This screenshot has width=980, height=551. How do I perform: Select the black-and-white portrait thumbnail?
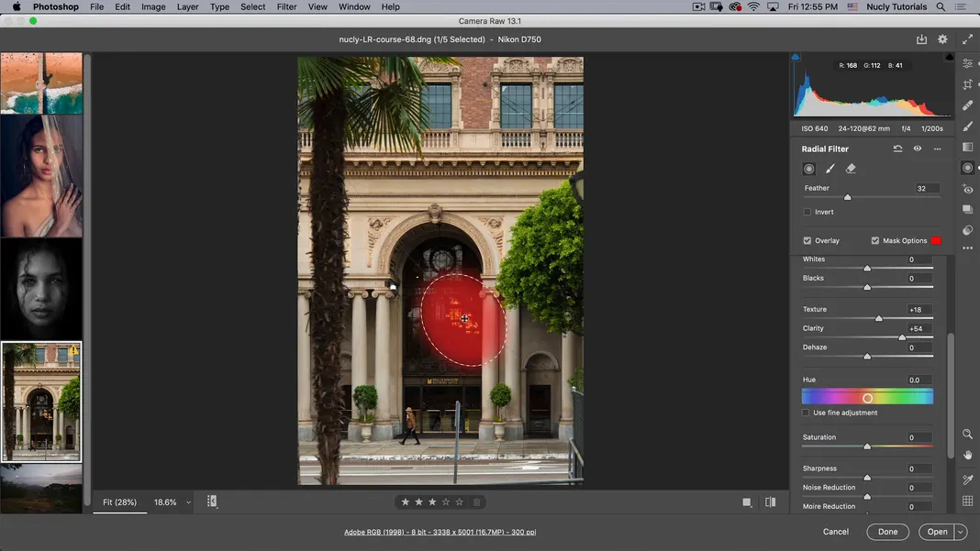point(41,289)
